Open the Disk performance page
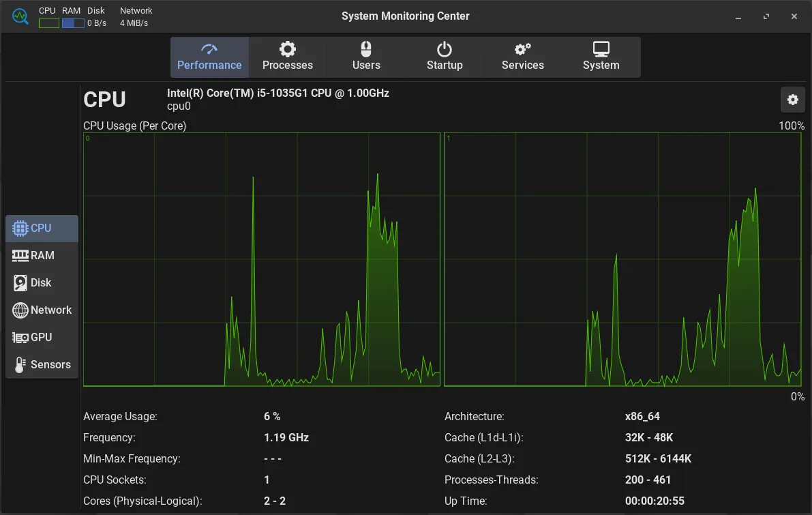Screen dimensions: 812x515 pos(42,283)
